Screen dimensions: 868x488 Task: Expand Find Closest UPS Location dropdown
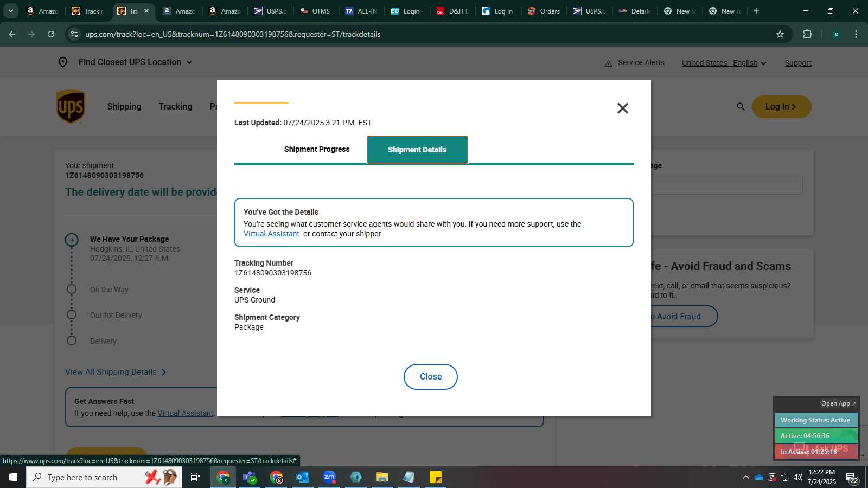[135, 62]
